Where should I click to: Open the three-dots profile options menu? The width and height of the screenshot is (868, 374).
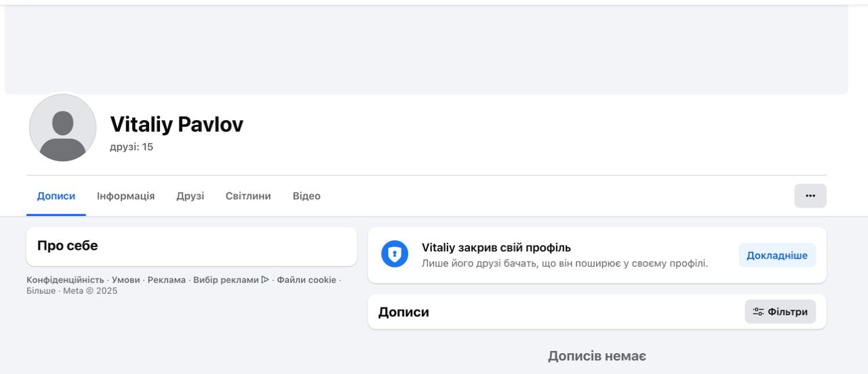[x=810, y=195]
